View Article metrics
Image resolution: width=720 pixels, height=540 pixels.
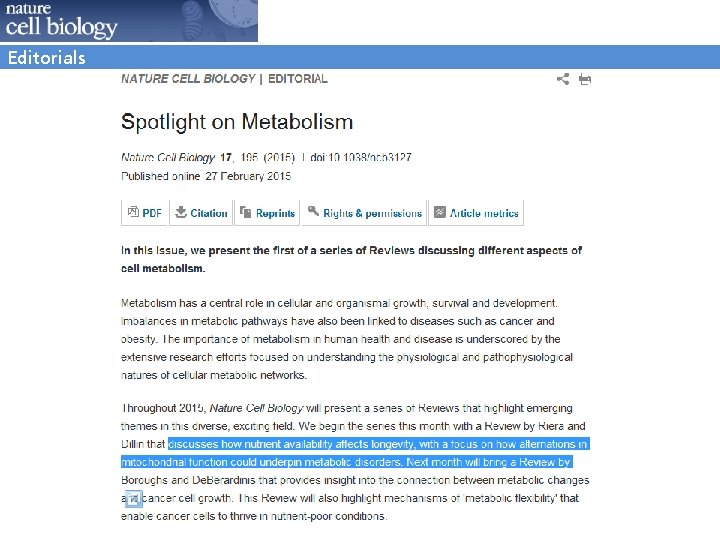(x=484, y=213)
